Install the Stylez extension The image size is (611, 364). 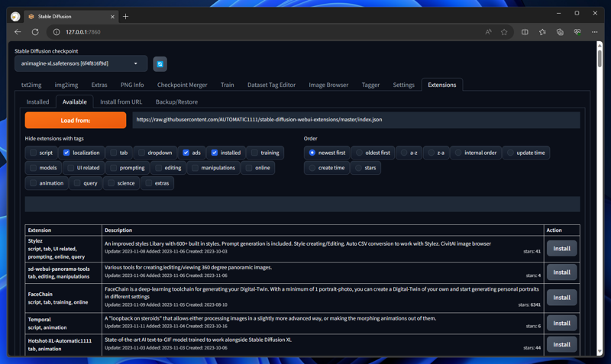pos(561,248)
